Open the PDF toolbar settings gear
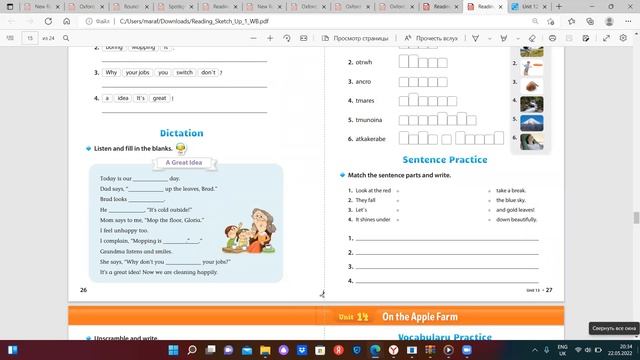640x360 pixels. coord(623,38)
